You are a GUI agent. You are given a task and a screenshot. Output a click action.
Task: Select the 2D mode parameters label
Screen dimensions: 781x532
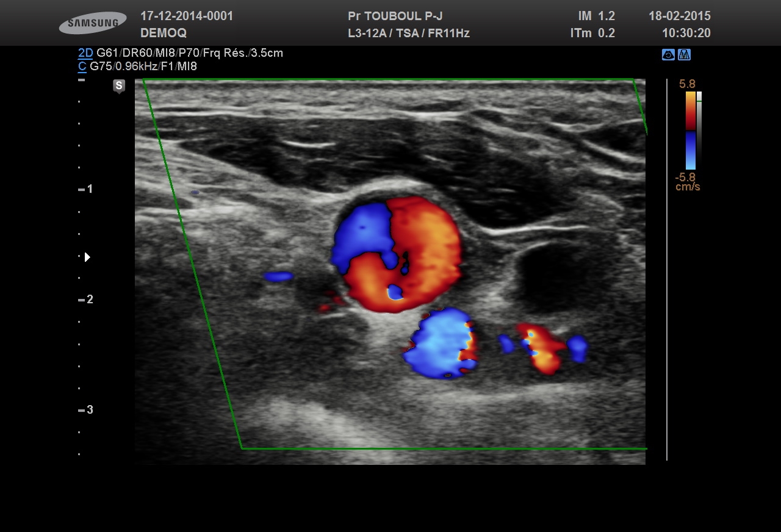click(x=85, y=53)
